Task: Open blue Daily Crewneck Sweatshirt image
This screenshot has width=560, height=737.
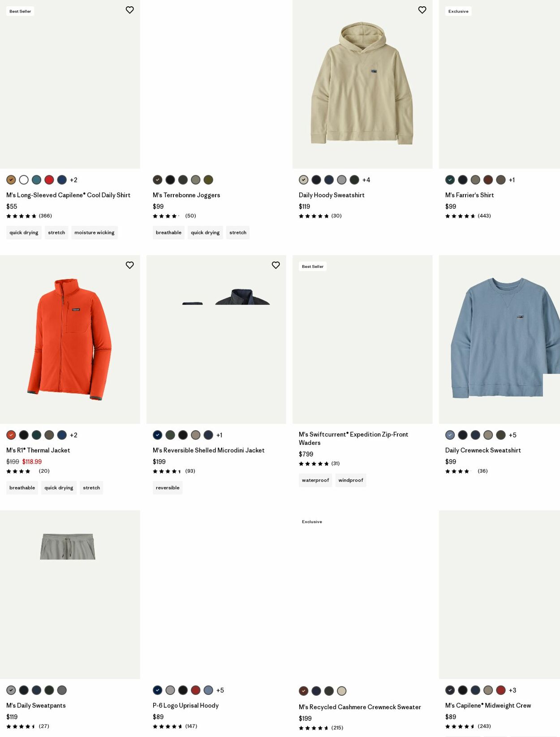Action: pyautogui.click(x=500, y=340)
